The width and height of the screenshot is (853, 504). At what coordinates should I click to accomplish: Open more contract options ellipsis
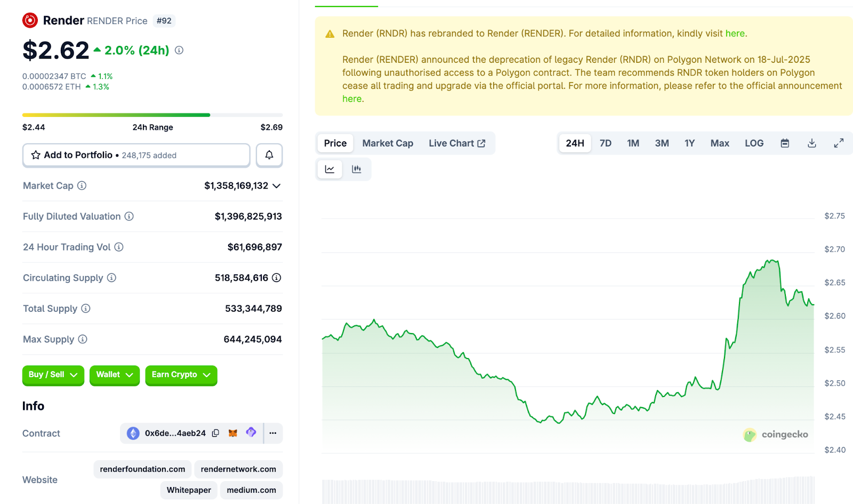point(273,433)
